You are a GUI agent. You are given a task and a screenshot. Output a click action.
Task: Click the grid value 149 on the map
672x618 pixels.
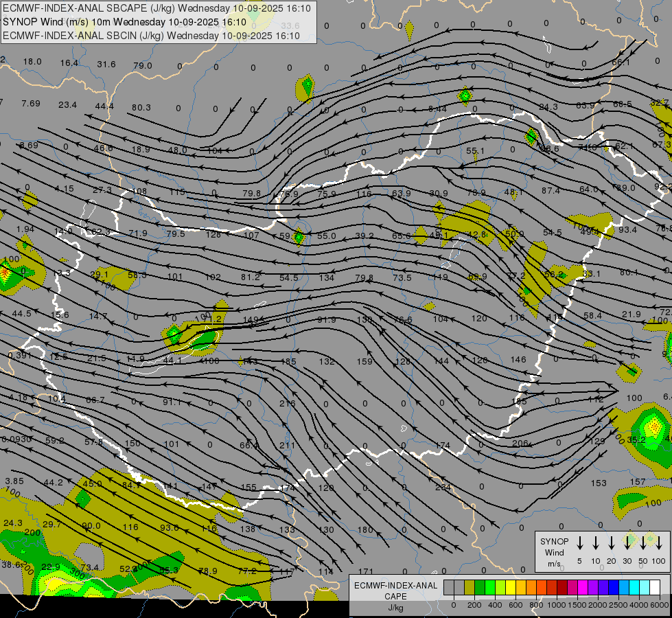[251, 319]
